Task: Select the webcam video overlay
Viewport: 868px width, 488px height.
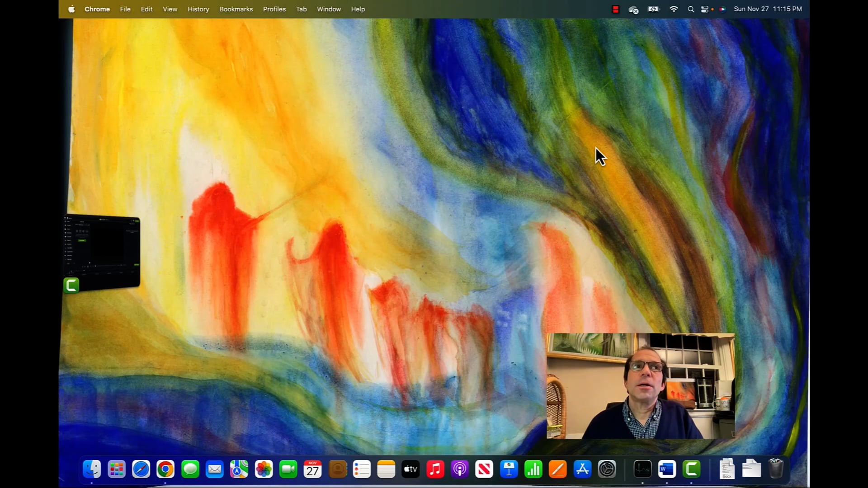Action: click(x=641, y=386)
